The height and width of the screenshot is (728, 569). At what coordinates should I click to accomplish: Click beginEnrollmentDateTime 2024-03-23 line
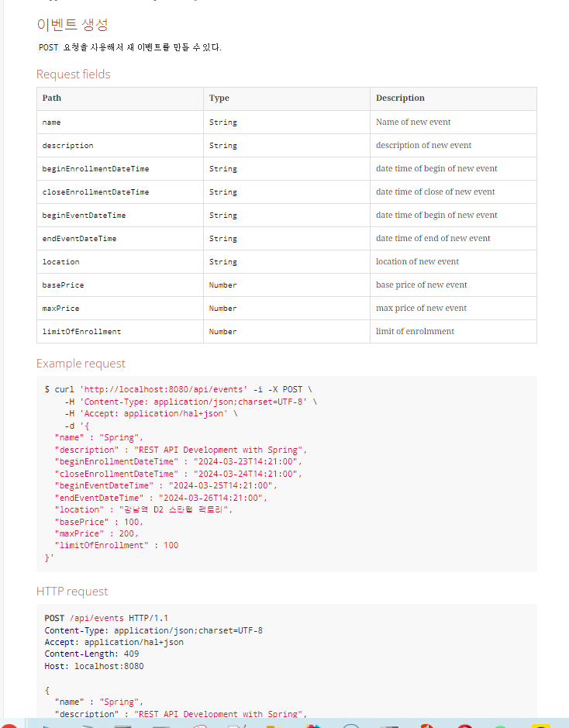178,461
